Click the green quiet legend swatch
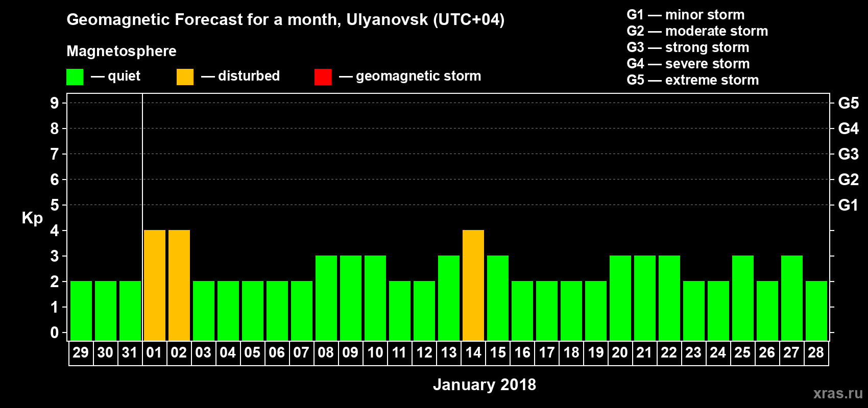This screenshot has height=408, width=868. click(x=75, y=77)
